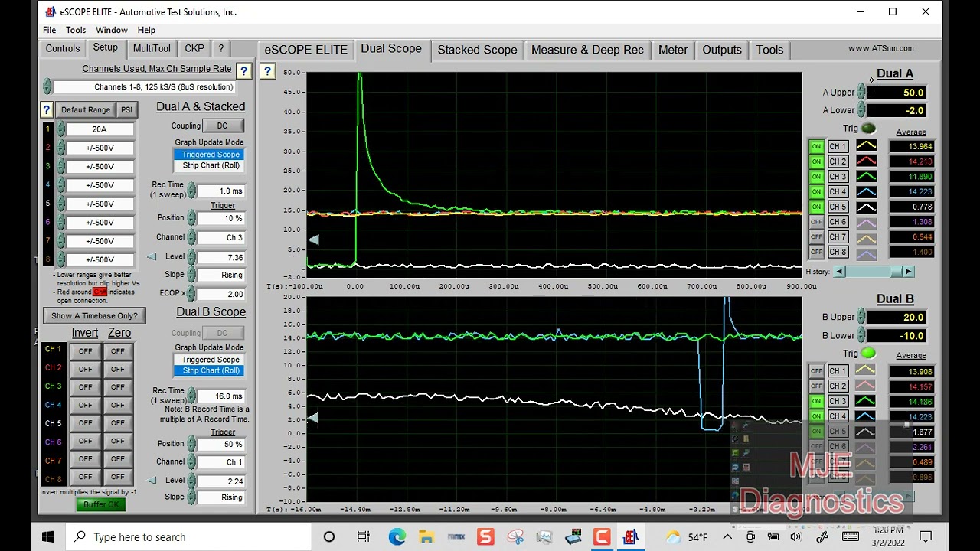Change channel 2 range showing +/-500V

[x=100, y=148]
